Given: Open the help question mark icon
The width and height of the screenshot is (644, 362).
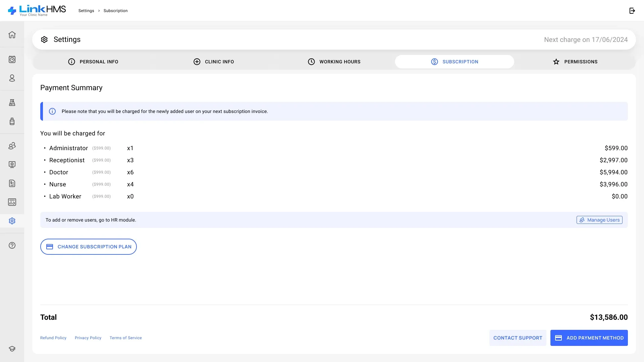Looking at the screenshot, I should pos(12,245).
